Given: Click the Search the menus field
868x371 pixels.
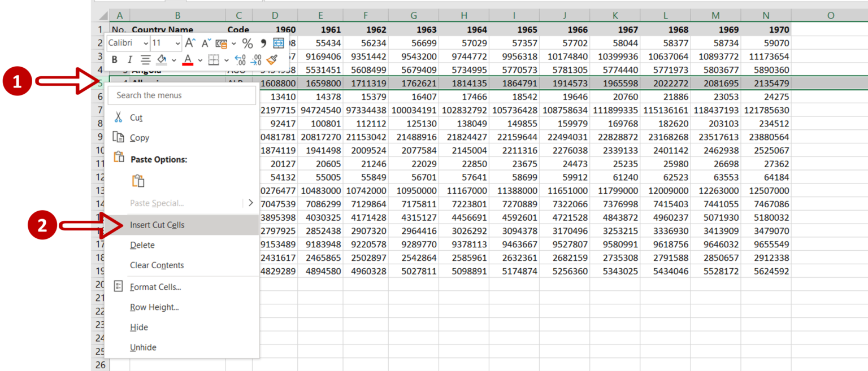Looking at the screenshot, I should (x=182, y=95).
